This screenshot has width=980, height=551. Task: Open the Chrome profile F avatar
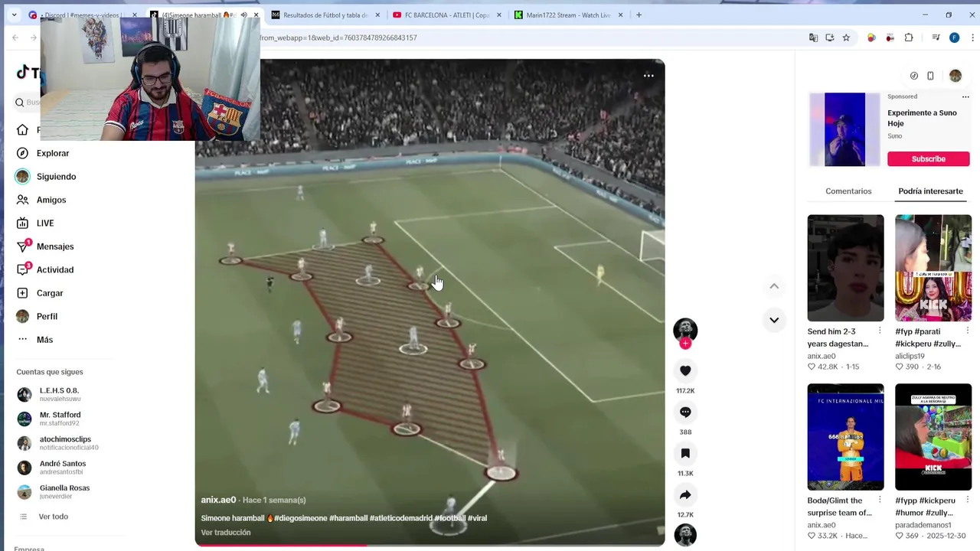click(954, 37)
